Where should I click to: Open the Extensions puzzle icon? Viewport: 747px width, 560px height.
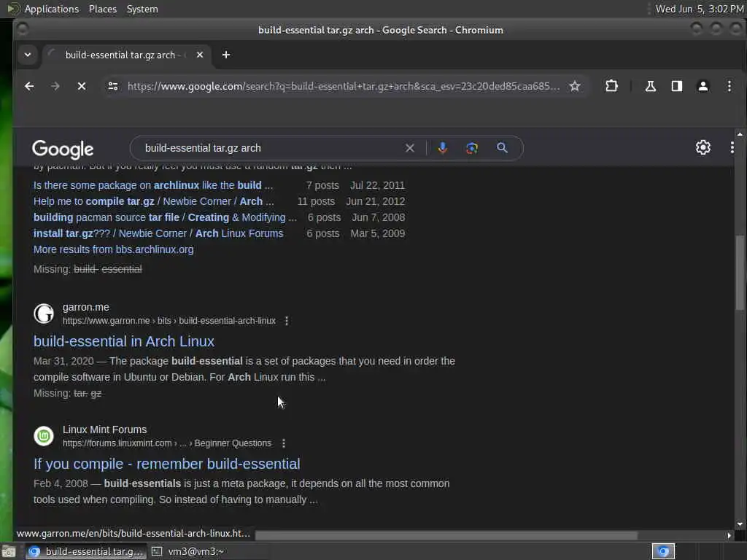click(612, 86)
